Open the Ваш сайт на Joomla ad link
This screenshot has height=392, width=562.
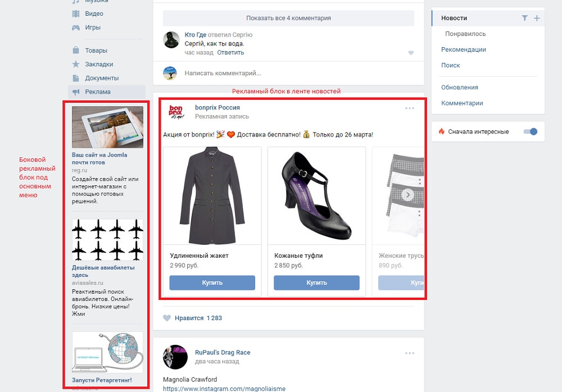pyautogui.click(x=99, y=158)
